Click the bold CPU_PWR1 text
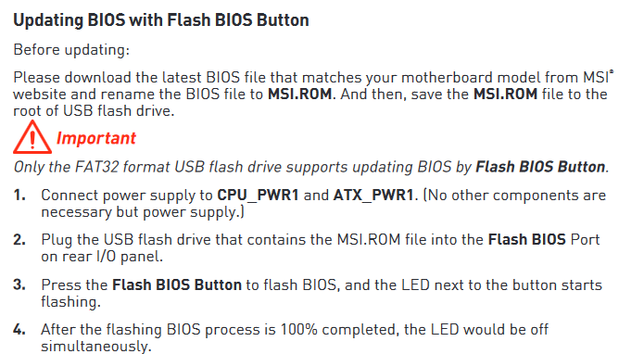This screenshot has width=644, height=354. click(258, 195)
